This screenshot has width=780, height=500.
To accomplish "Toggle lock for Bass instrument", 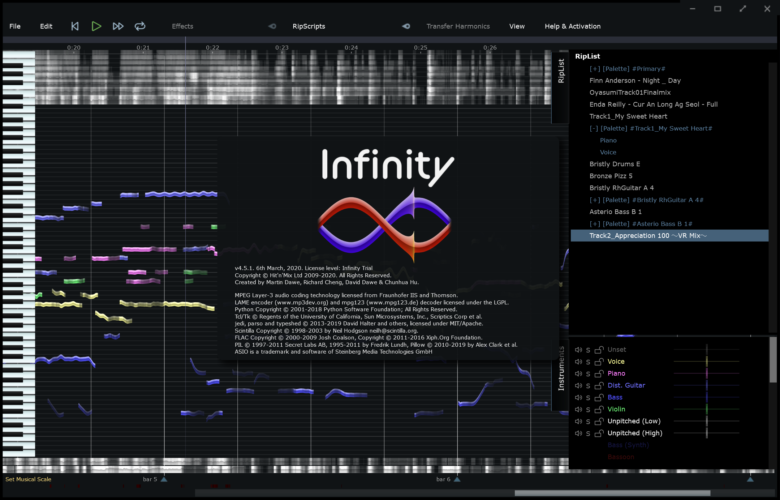I will pyautogui.click(x=599, y=398).
